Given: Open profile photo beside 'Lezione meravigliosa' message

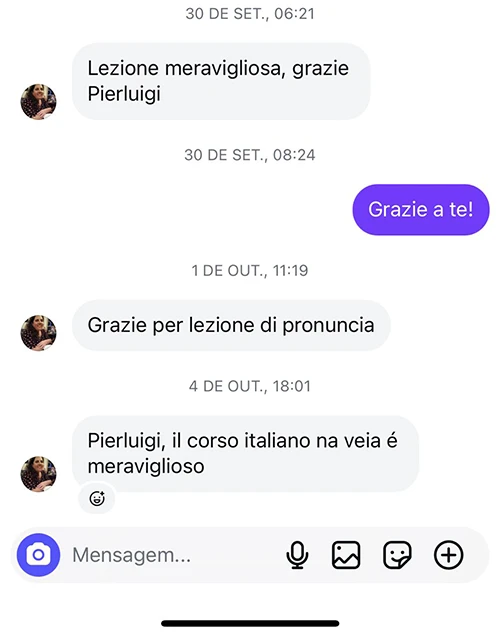Looking at the screenshot, I should click(39, 102).
